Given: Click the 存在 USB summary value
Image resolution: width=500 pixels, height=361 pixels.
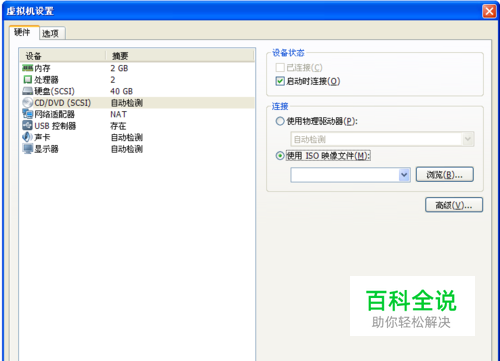Looking at the screenshot, I should (x=118, y=126).
